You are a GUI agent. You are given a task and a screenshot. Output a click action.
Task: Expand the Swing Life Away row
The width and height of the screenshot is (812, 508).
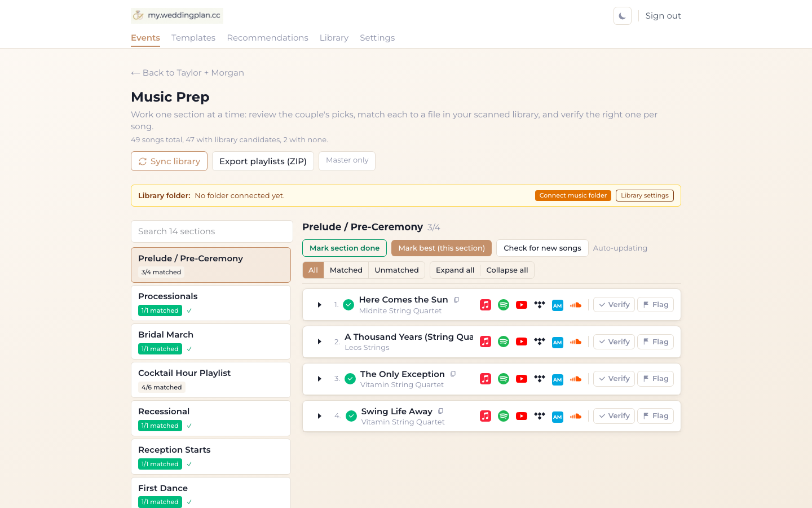click(x=320, y=416)
